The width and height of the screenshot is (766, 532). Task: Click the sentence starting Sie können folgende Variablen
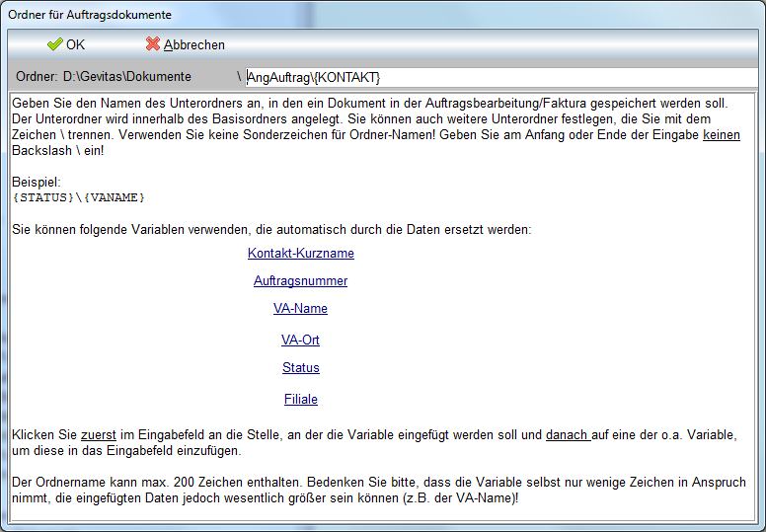tap(271, 230)
